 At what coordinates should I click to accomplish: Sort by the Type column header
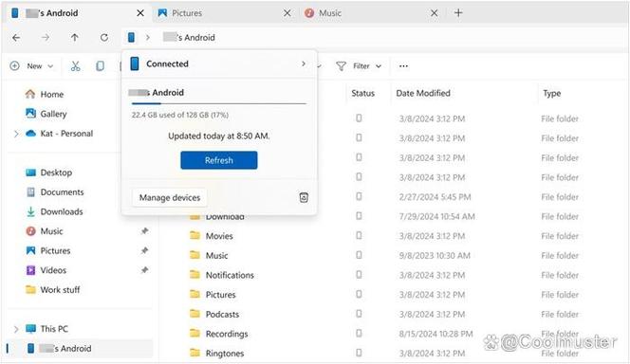[551, 94]
